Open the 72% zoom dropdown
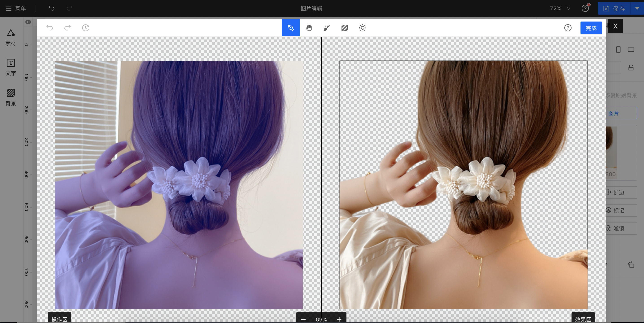The image size is (644, 323). tap(560, 8)
